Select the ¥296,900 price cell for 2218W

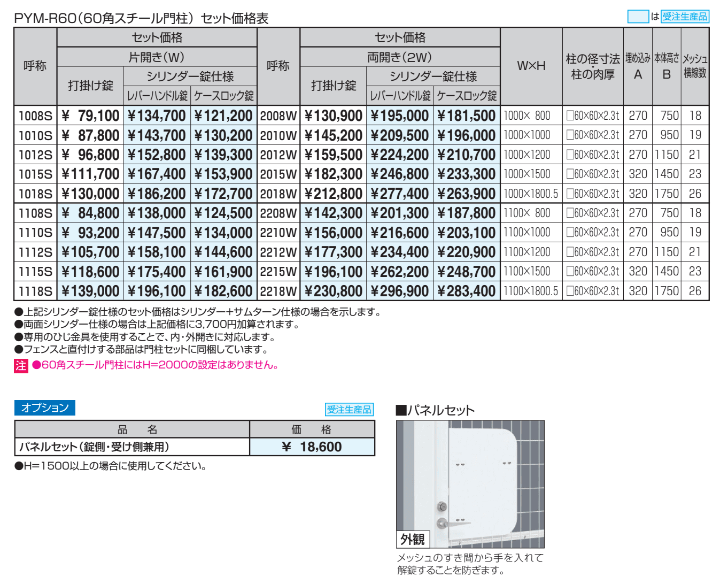(400, 290)
